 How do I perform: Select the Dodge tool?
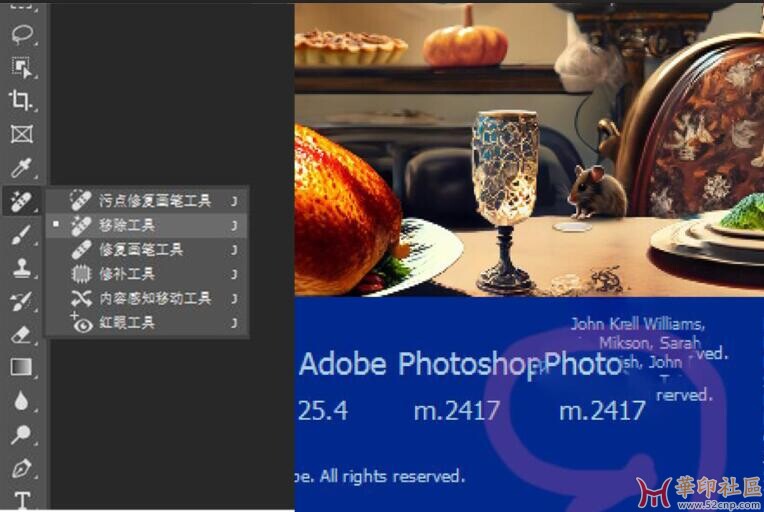click(21, 434)
